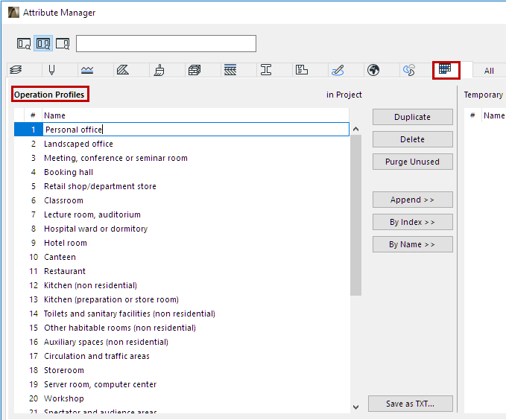Select the search in both lists icon

[43, 43]
